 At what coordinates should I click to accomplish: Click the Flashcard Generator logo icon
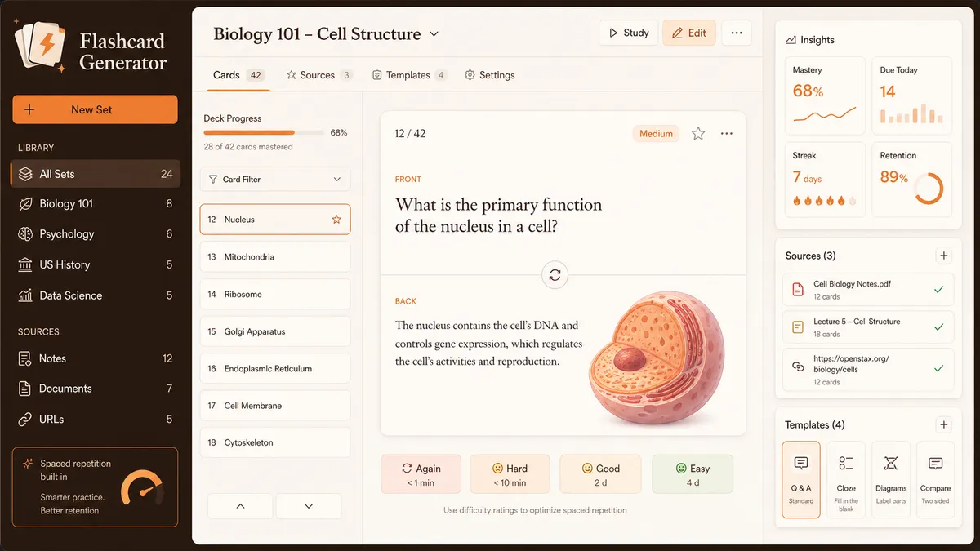41,47
